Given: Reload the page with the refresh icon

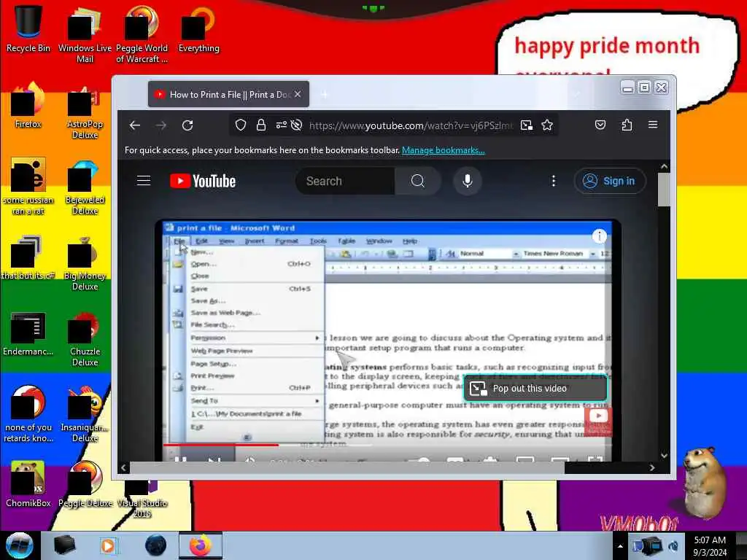Looking at the screenshot, I should click(x=187, y=125).
